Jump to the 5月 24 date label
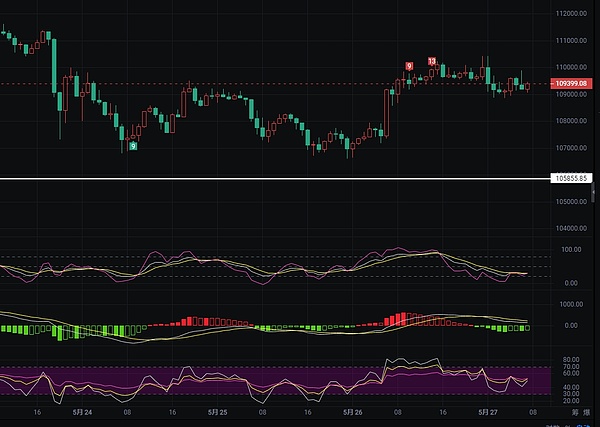The width and height of the screenshot is (600, 427). (83, 411)
